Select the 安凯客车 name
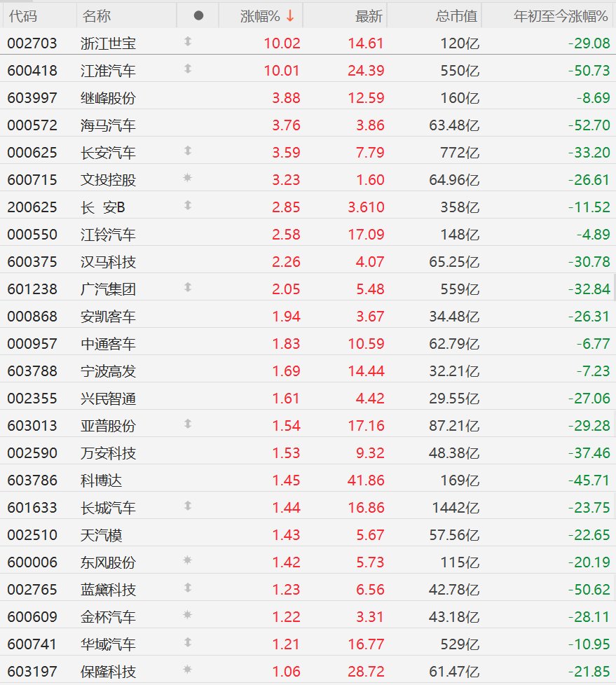 click(109, 317)
